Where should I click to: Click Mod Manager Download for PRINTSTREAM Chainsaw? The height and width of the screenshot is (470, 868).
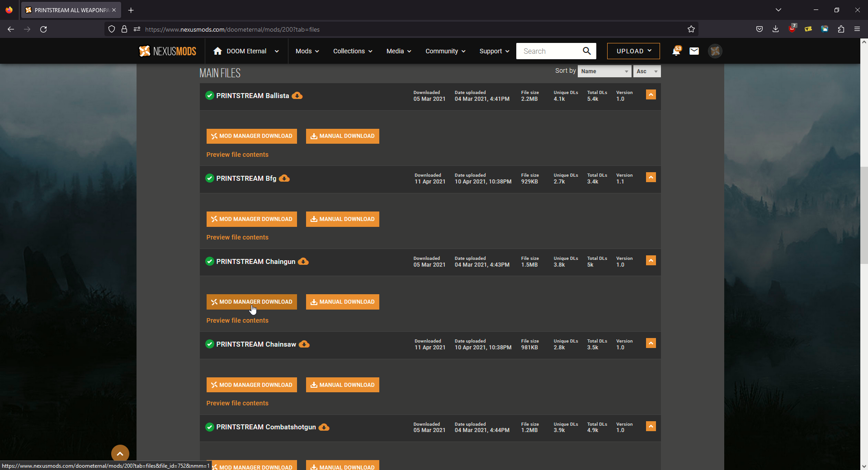(252, 385)
